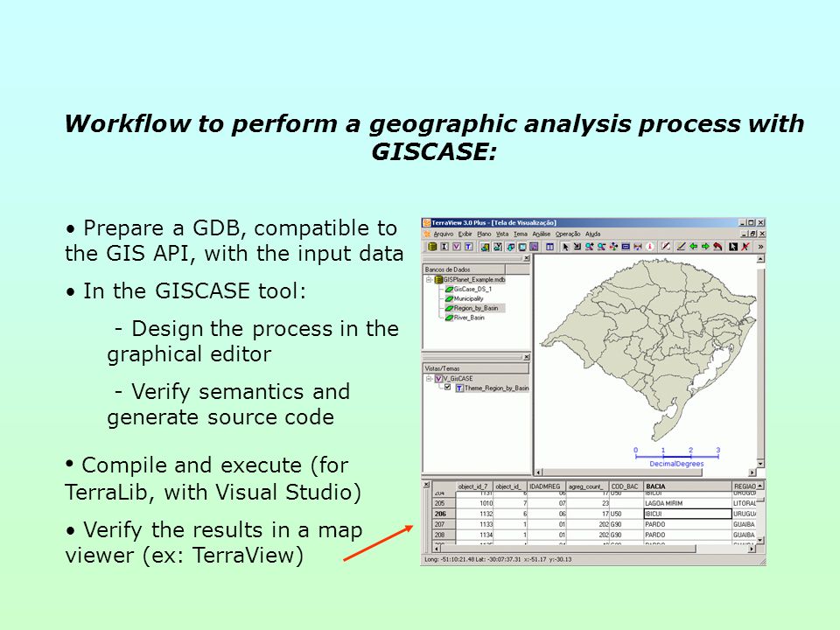Click the T icon beside Theme_Region_by_Basin
Screen dimensions: 840x630
click(459, 388)
